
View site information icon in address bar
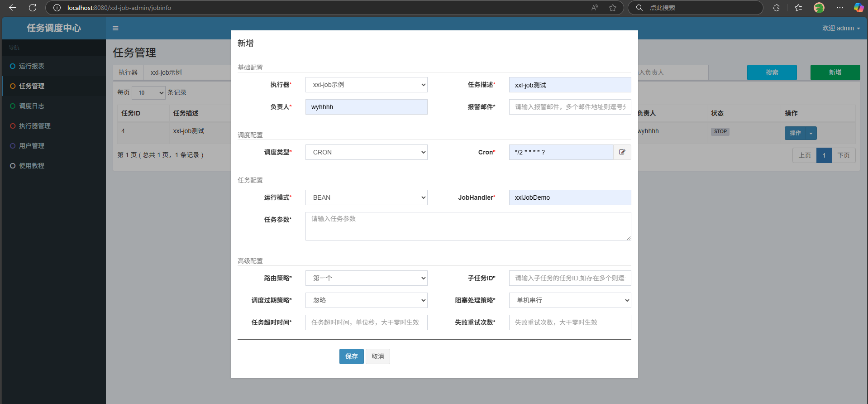57,8
